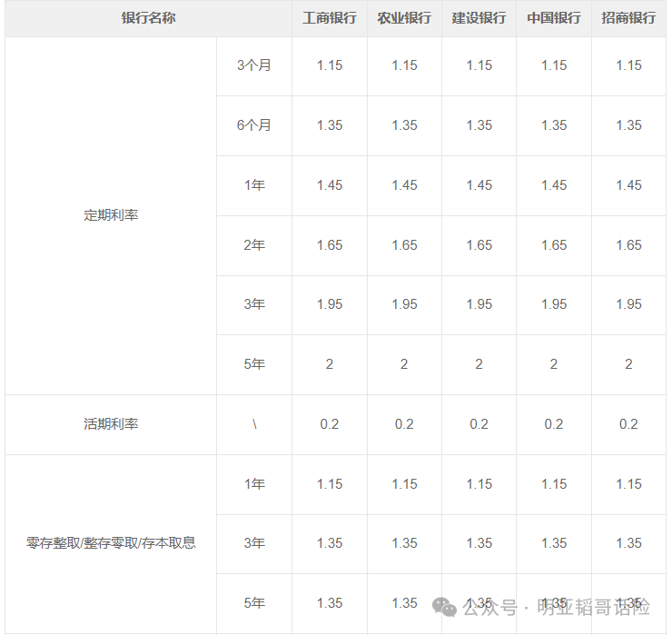Click 工商银行 零存整取 5年 rate 1.35
Viewport: 672px width, 635px height.
[329, 603]
